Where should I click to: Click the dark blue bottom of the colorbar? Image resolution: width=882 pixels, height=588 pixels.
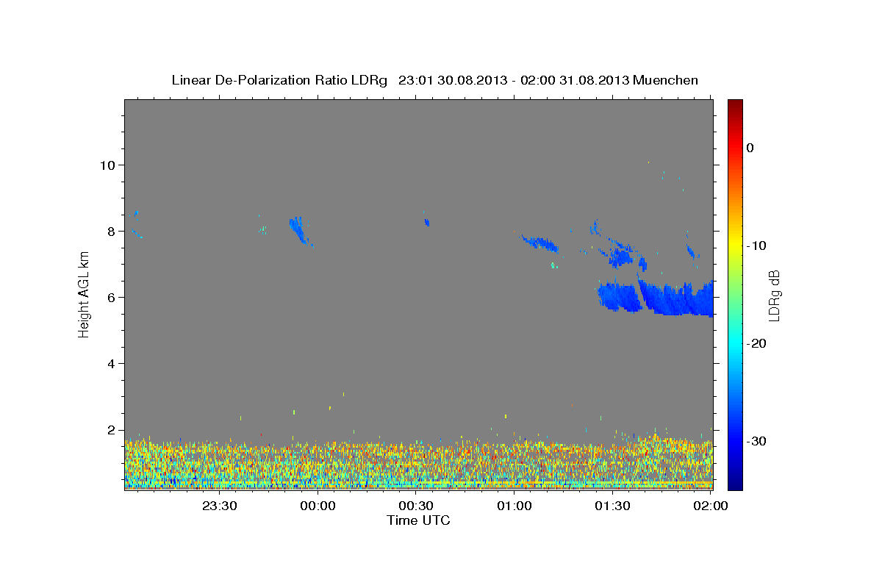pos(735,484)
